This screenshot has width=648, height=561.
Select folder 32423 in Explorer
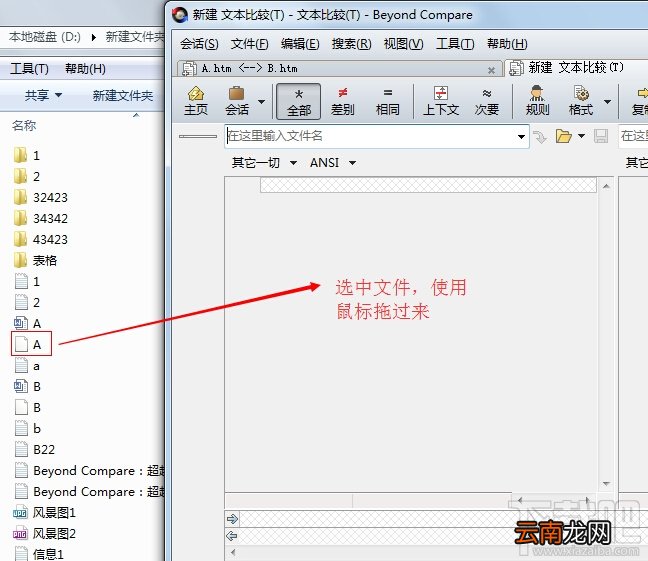40,198
